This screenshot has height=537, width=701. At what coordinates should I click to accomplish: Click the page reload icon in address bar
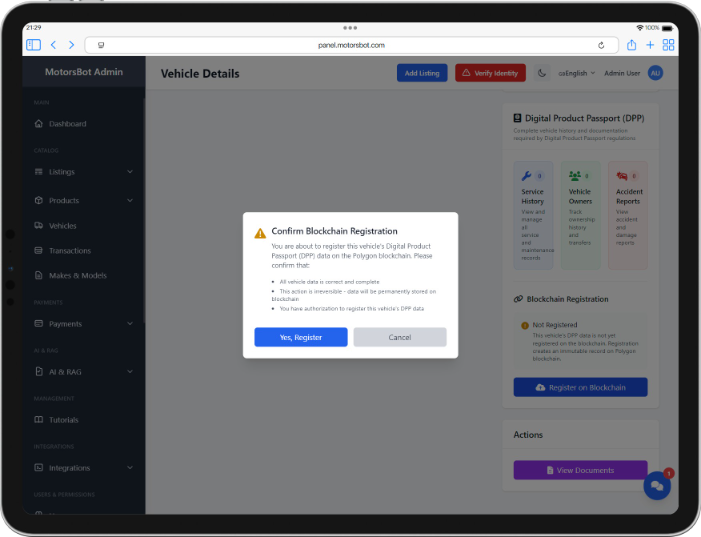click(601, 45)
